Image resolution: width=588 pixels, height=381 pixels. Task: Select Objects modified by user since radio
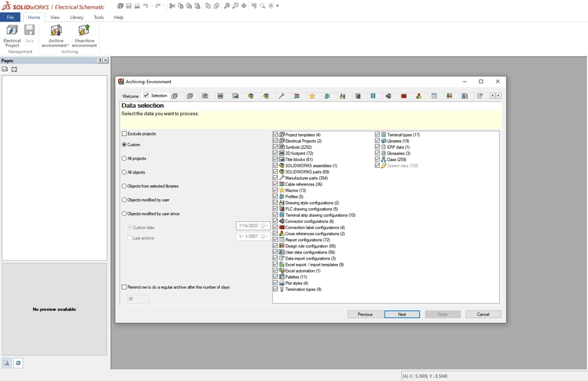point(124,214)
